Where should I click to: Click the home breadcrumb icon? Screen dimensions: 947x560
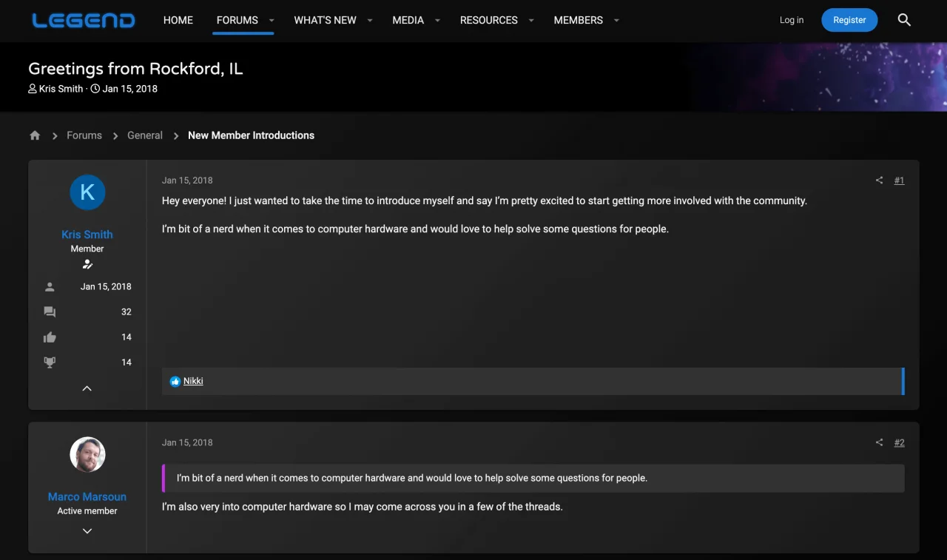click(35, 135)
